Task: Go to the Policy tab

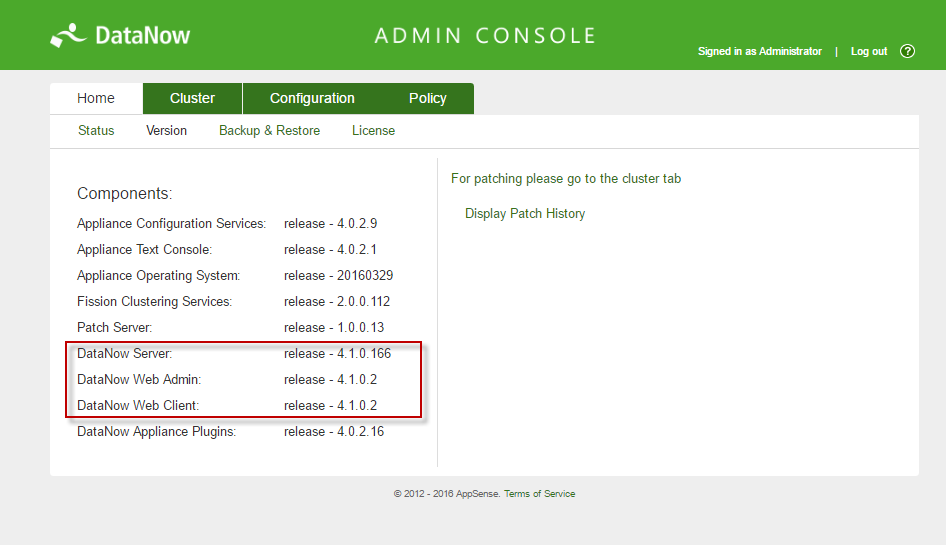Action: click(x=428, y=98)
